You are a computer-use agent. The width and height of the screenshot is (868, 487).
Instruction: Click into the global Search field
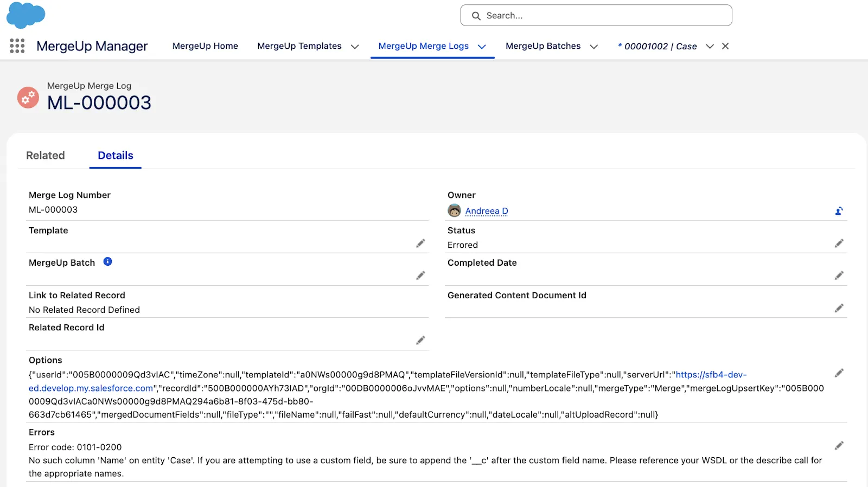click(596, 16)
